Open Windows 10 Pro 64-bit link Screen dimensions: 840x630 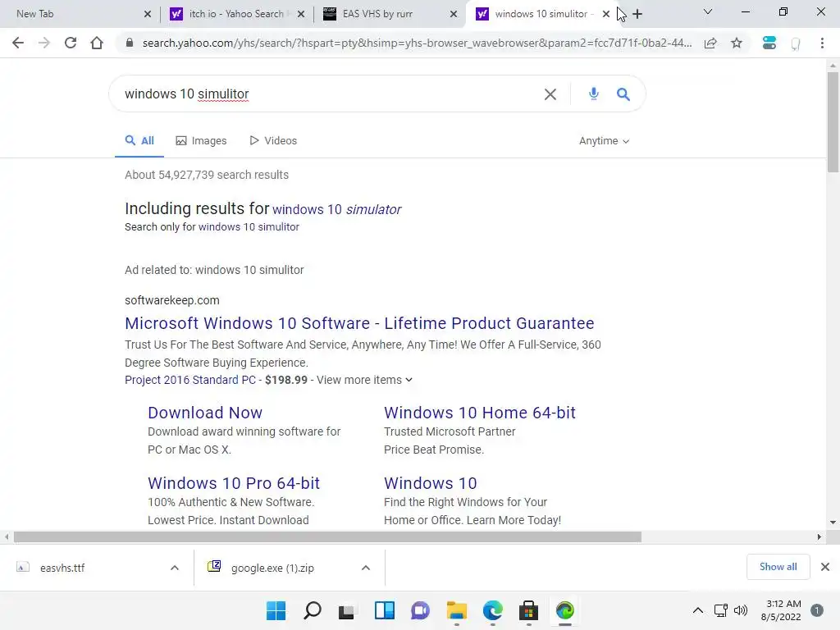[x=234, y=483]
